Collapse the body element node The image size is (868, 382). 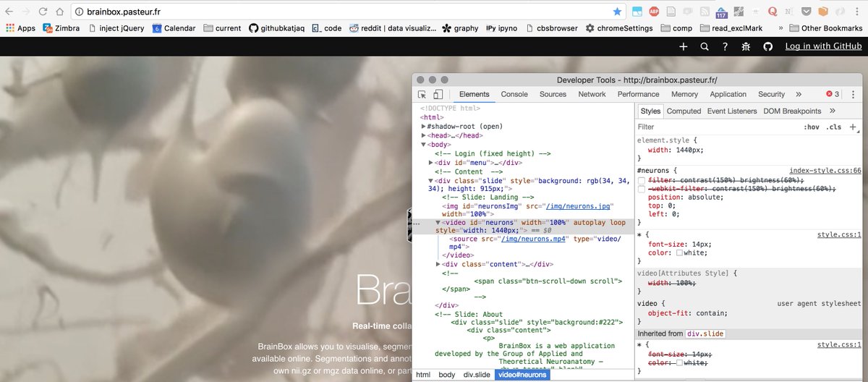424,144
